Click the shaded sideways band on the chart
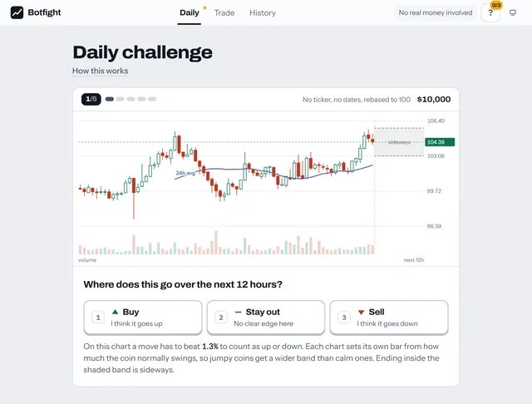 click(399, 142)
